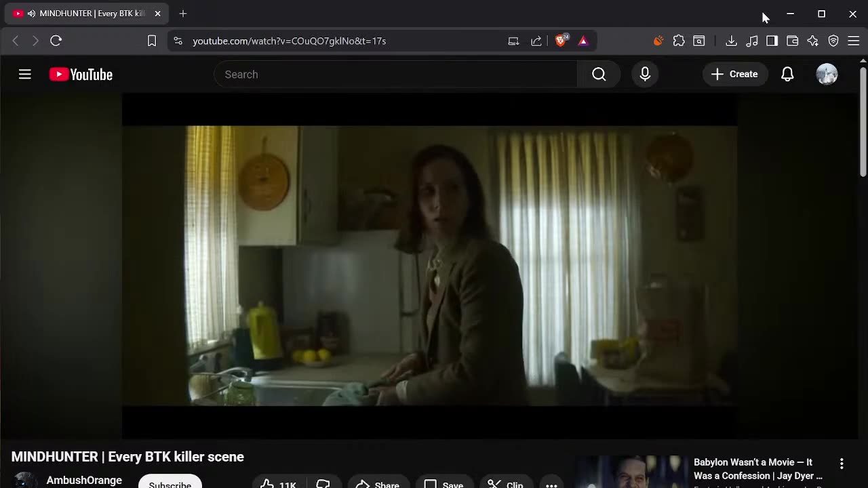Go forward to next page
The image size is (868, 488).
tap(35, 41)
